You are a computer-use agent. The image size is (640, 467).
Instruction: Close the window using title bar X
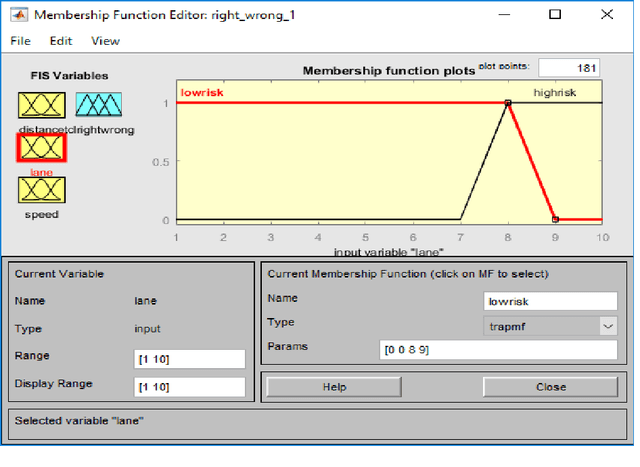pyautogui.click(x=607, y=15)
